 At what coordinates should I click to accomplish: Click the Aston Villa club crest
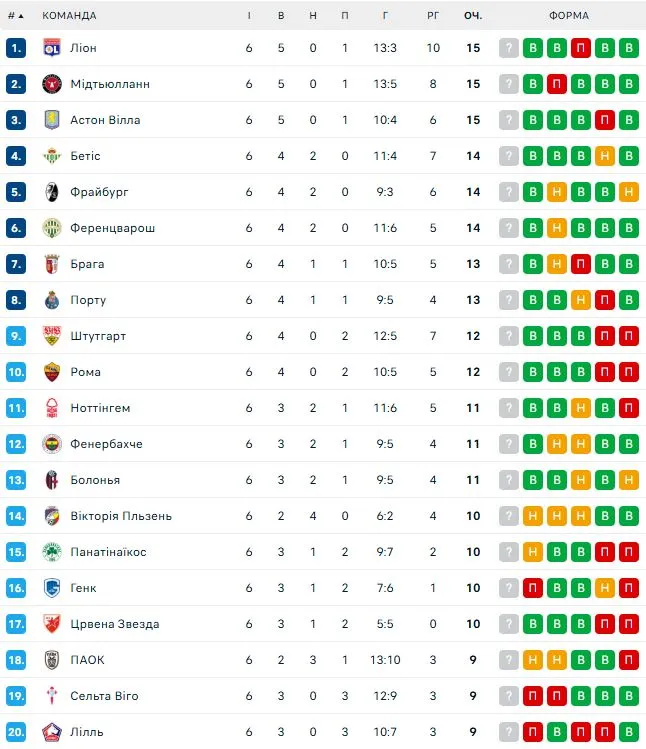click(x=52, y=120)
